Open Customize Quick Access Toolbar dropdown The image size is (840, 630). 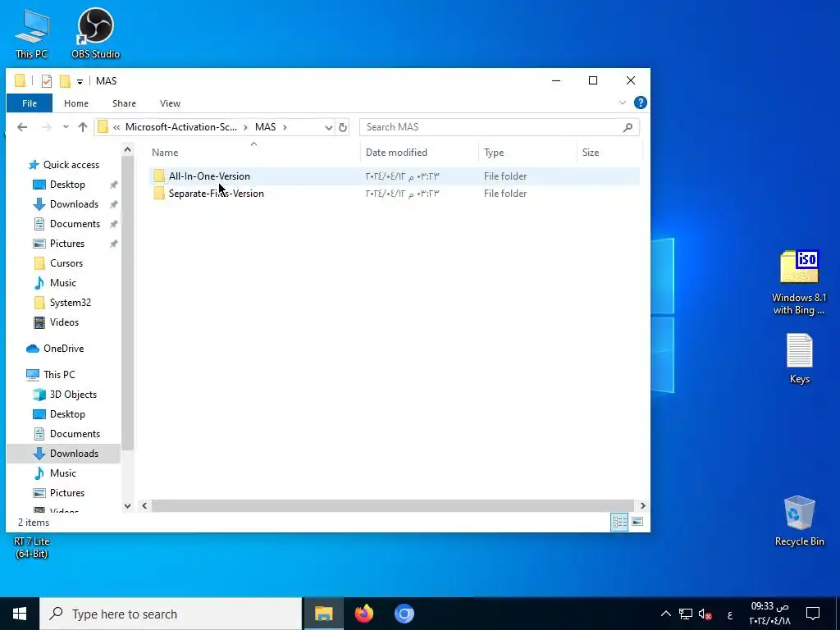tap(80, 81)
